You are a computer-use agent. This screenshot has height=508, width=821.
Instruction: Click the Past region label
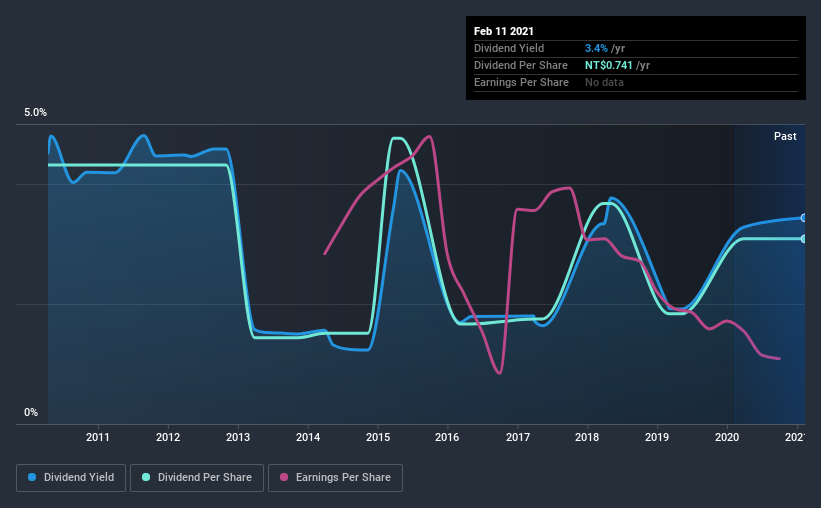click(x=785, y=136)
